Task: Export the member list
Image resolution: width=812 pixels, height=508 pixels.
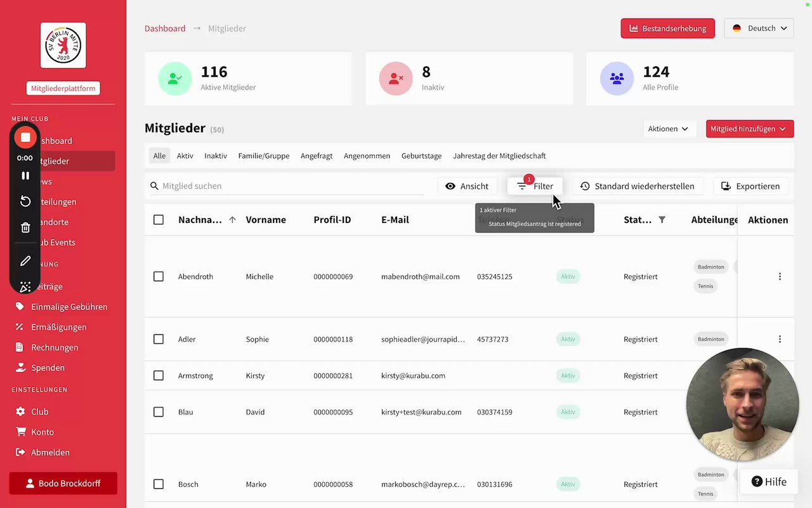Action: point(750,186)
